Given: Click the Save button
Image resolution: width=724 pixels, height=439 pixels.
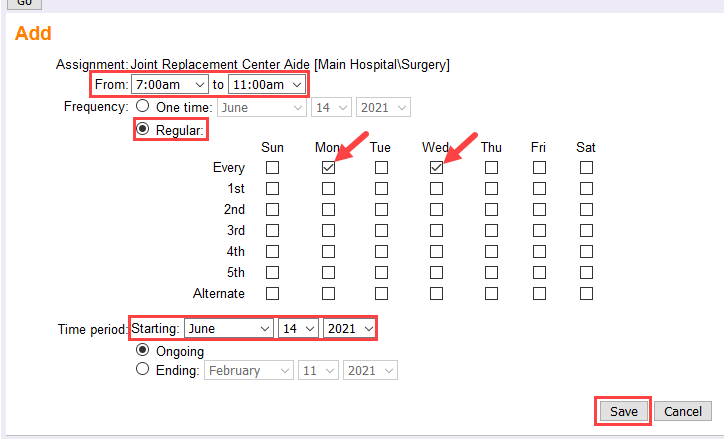Looking at the screenshot, I should point(623,411).
